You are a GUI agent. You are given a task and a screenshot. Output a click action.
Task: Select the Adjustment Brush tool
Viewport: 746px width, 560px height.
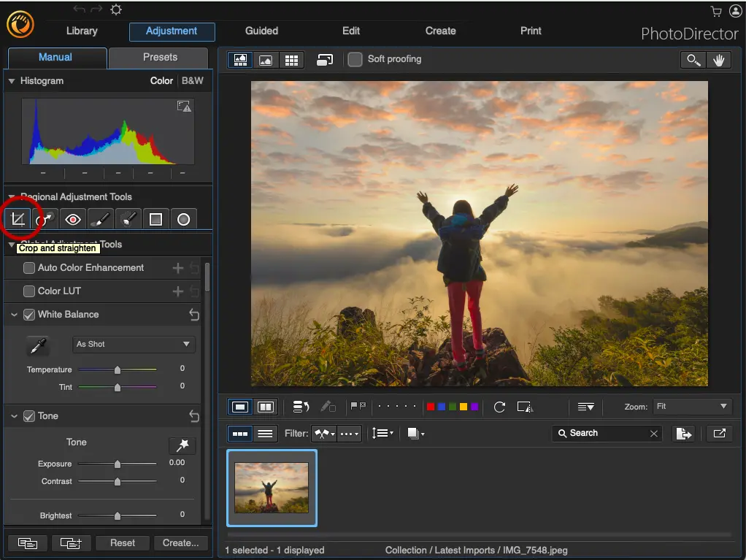pos(100,218)
